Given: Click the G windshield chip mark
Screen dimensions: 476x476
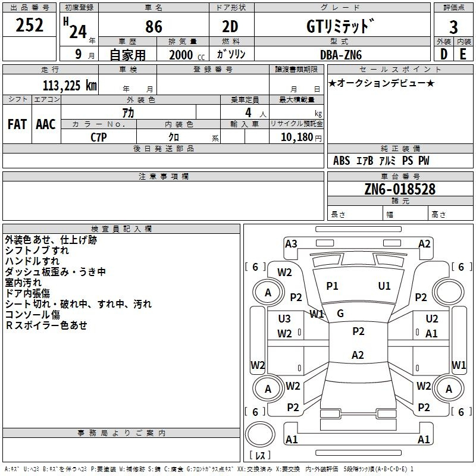Looking at the screenshot, I should [340, 314].
